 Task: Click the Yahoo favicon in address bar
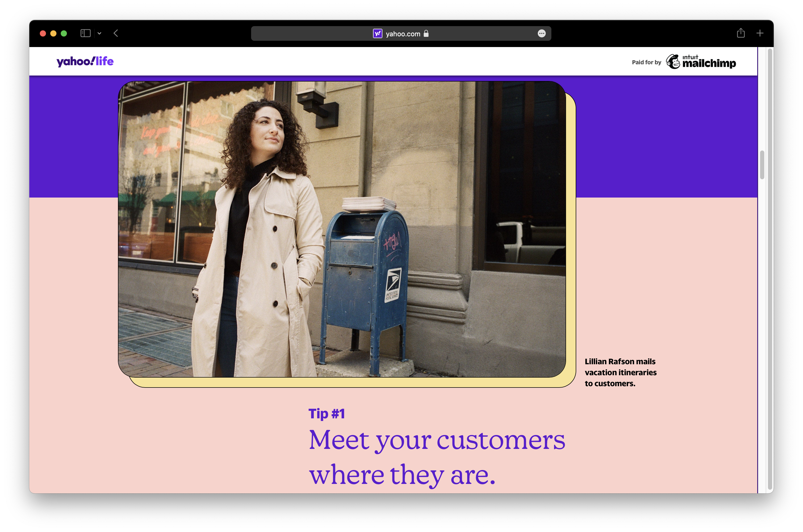(x=377, y=34)
